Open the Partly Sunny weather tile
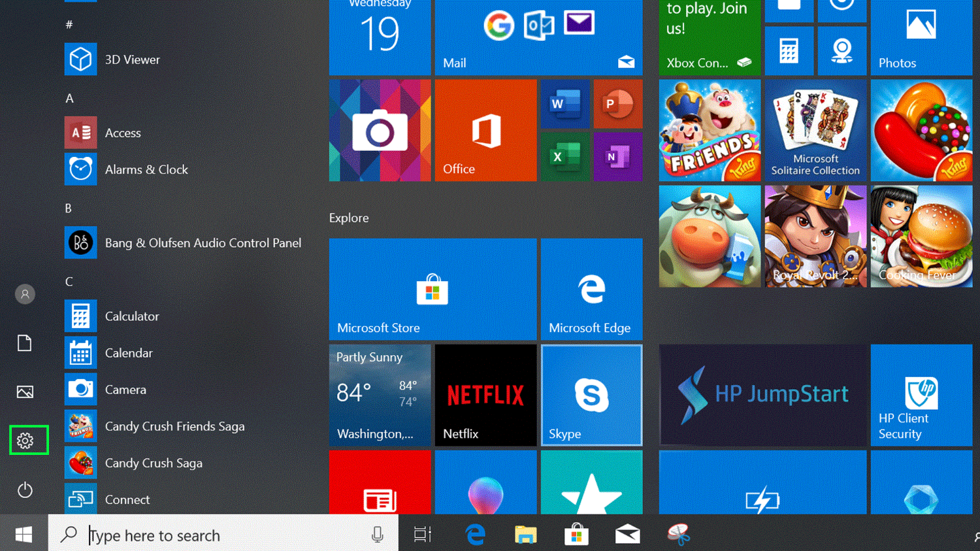980x551 pixels. tap(380, 395)
